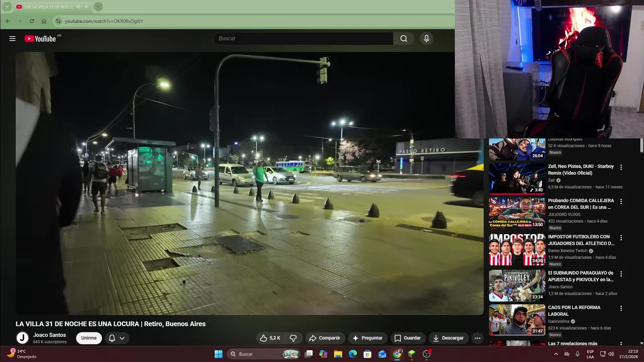
Task: Switch to Chrome in the taskbar
Action: click(397, 354)
